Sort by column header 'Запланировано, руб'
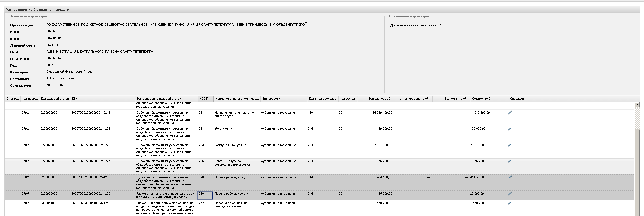This screenshot has width=644, height=216. [414, 99]
